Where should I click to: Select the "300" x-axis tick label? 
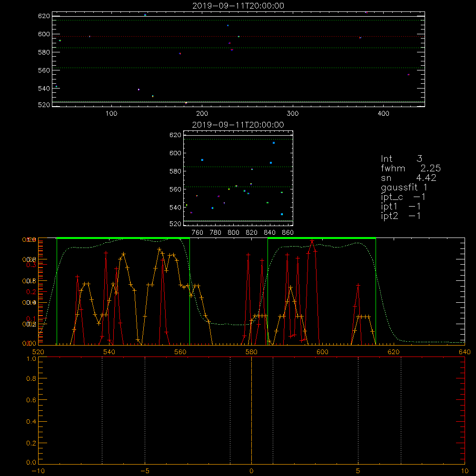pos(293,114)
